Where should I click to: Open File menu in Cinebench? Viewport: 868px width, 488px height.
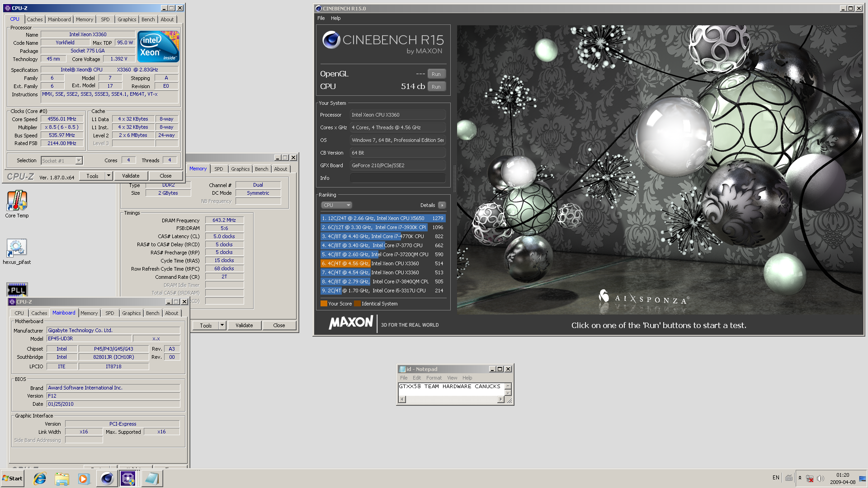321,18
